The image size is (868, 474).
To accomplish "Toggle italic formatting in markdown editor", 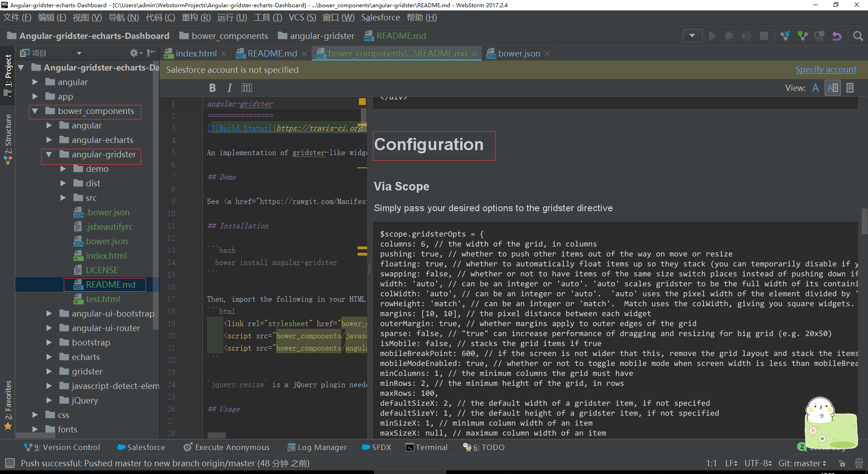I will (x=230, y=88).
